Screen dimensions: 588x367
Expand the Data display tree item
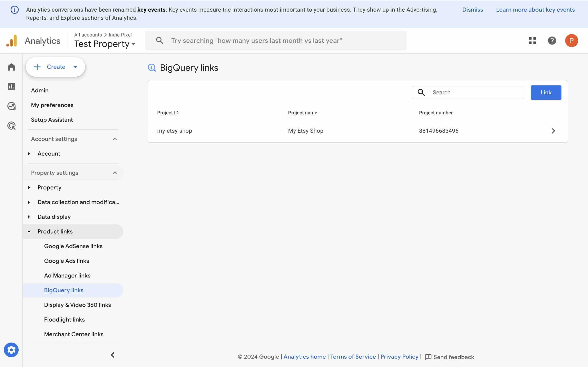point(29,217)
